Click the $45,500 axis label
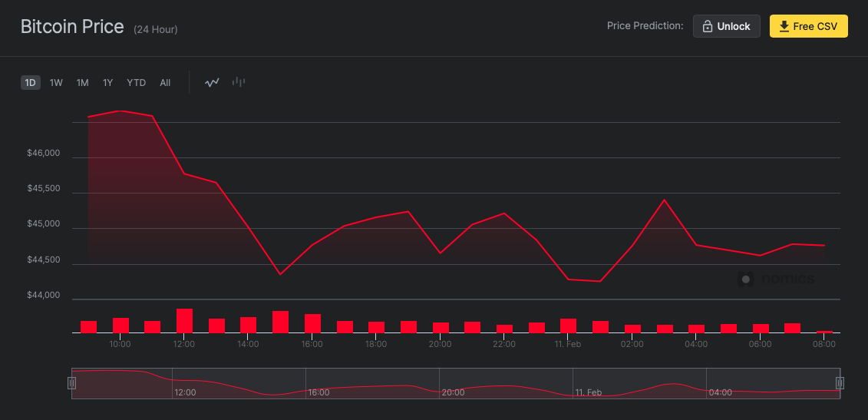The height and width of the screenshot is (420, 868). tap(43, 189)
